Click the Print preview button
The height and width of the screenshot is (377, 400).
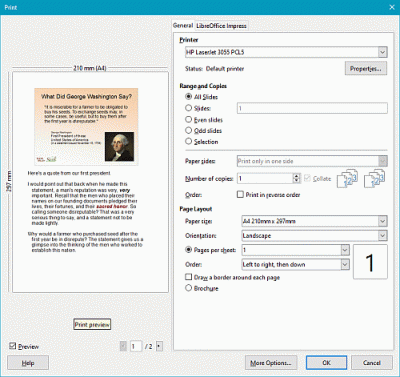click(92, 324)
